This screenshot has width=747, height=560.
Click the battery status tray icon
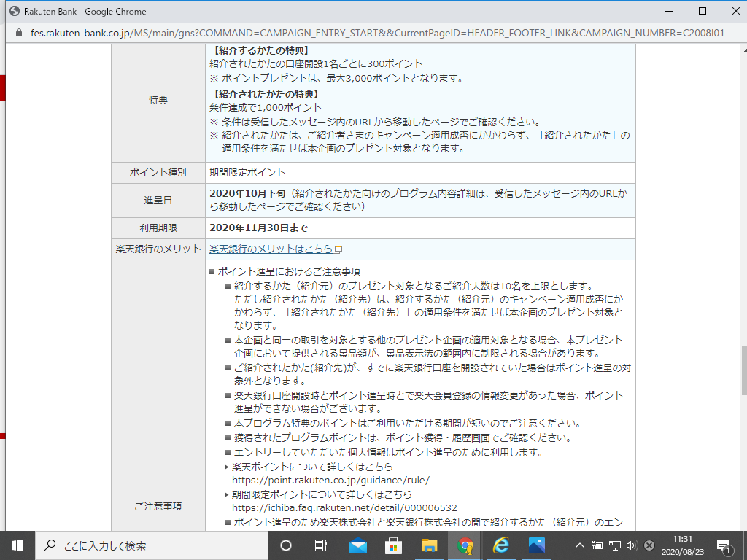pyautogui.click(x=597, y=545)
